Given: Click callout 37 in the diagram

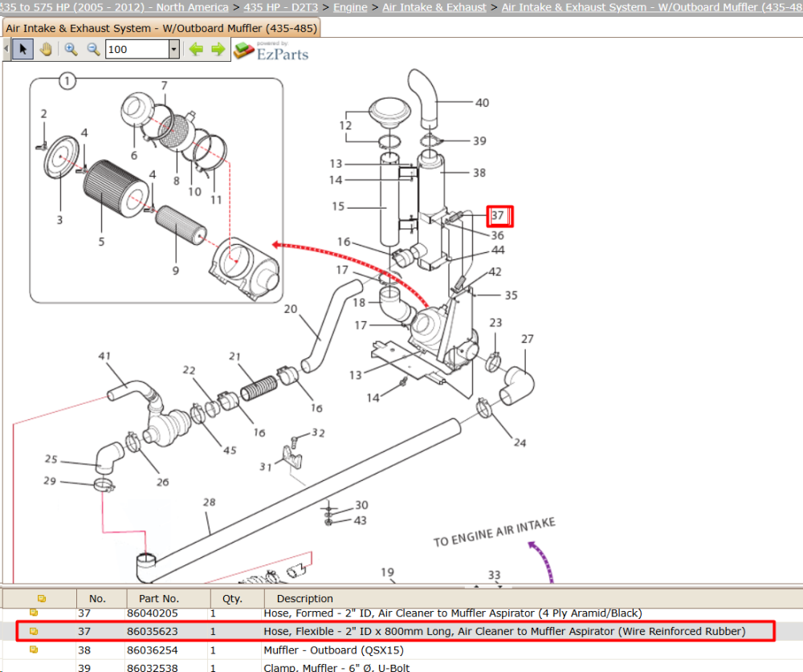Looking at the screenshot, I should pyautogui.click(x=498, y=215).
